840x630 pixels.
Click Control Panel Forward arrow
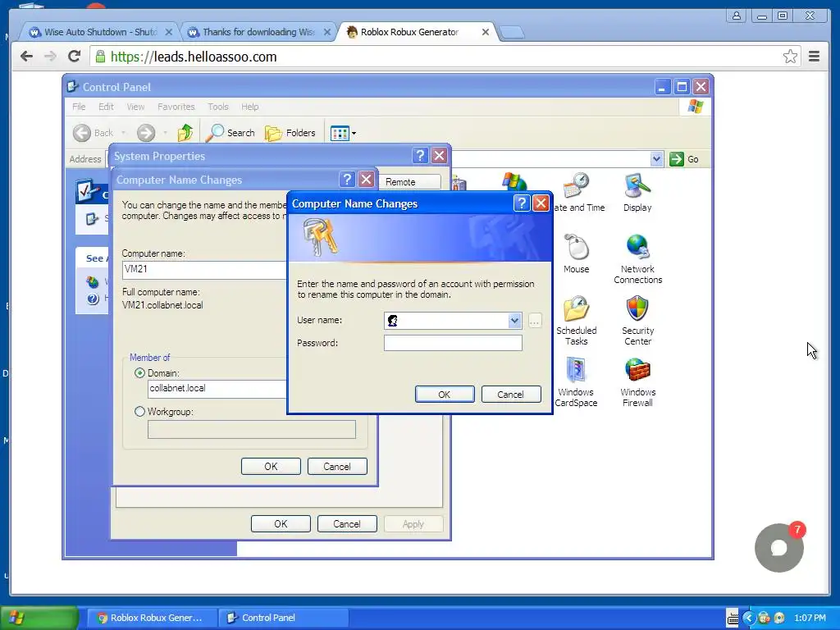click(146, 132)
